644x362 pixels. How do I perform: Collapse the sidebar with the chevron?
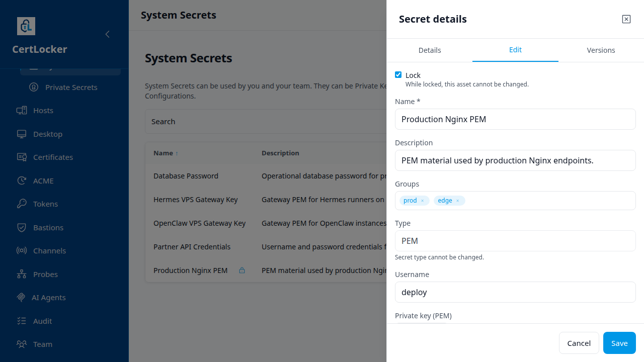107,34
